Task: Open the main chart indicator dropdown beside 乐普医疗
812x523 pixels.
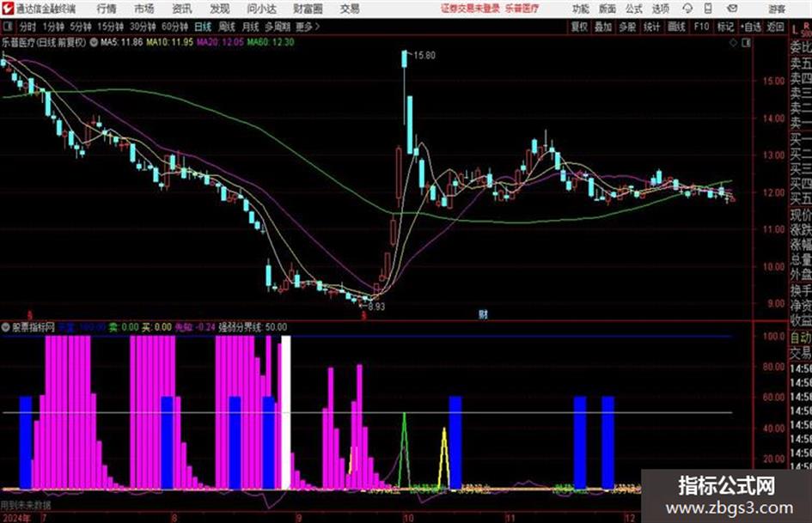Action: pos(94,42)
